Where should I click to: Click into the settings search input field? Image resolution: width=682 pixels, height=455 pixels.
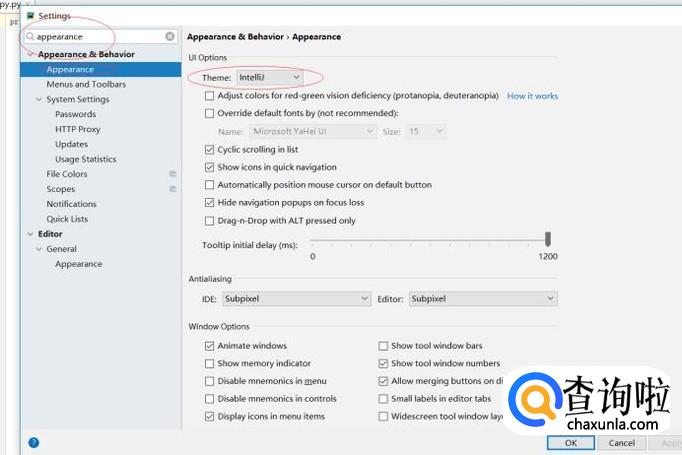click(98, 36)
